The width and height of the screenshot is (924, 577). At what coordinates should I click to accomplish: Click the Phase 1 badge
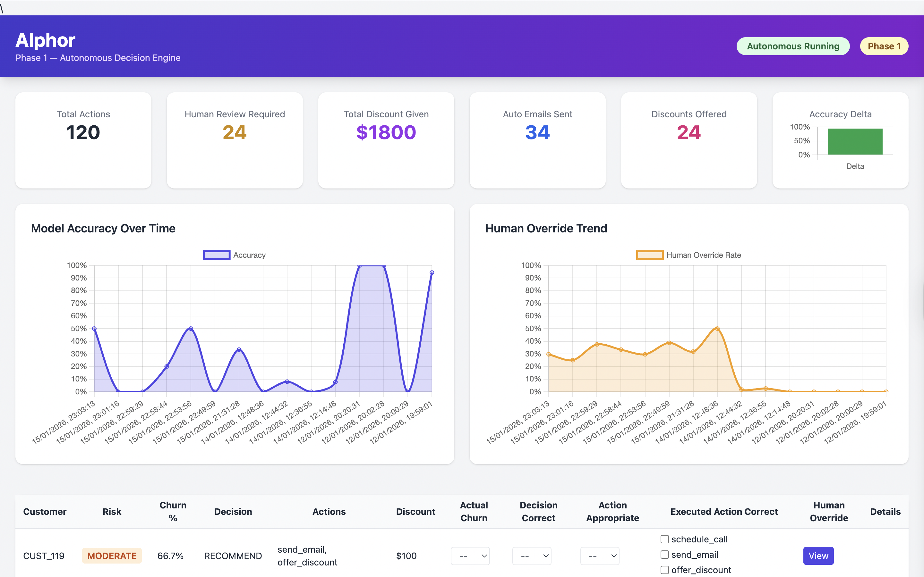tap(884, 46)
